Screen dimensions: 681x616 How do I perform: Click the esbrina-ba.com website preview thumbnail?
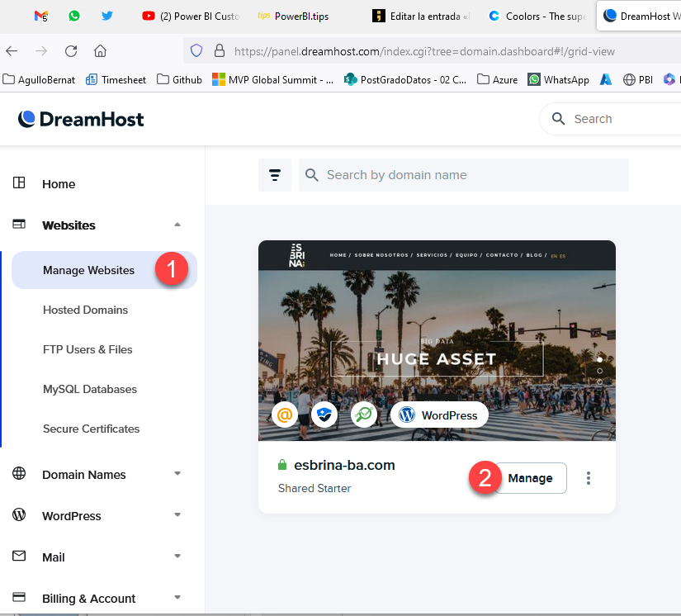coord(437,330)
